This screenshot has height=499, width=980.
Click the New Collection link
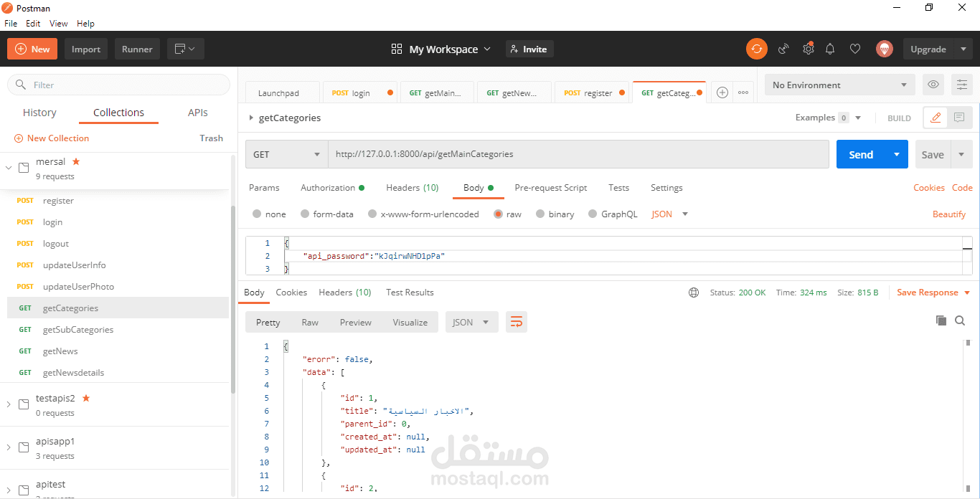(x=52, y=138)
